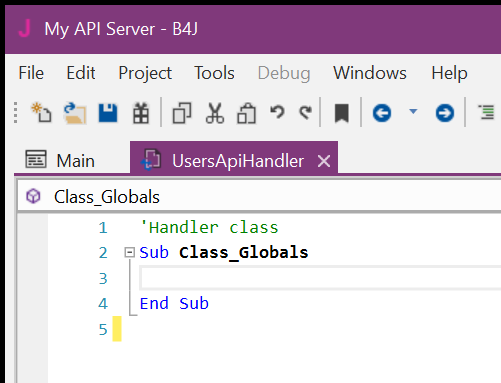Navigate forward with the blue right arrow
This screenshot has height=383, width=501.
tap(445, 113)
